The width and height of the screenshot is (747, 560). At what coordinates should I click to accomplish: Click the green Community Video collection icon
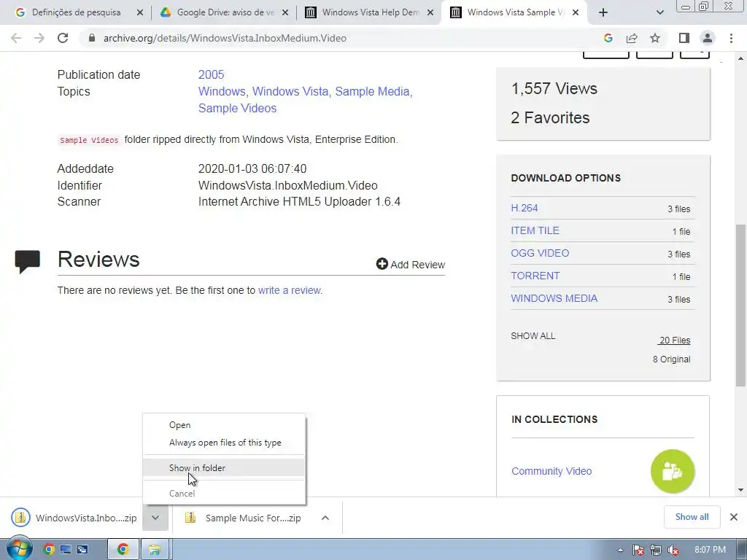(673, 472)
